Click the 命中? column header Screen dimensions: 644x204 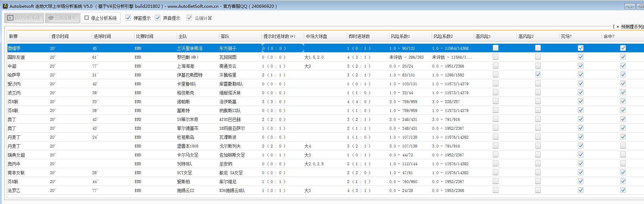coord(609,36)
